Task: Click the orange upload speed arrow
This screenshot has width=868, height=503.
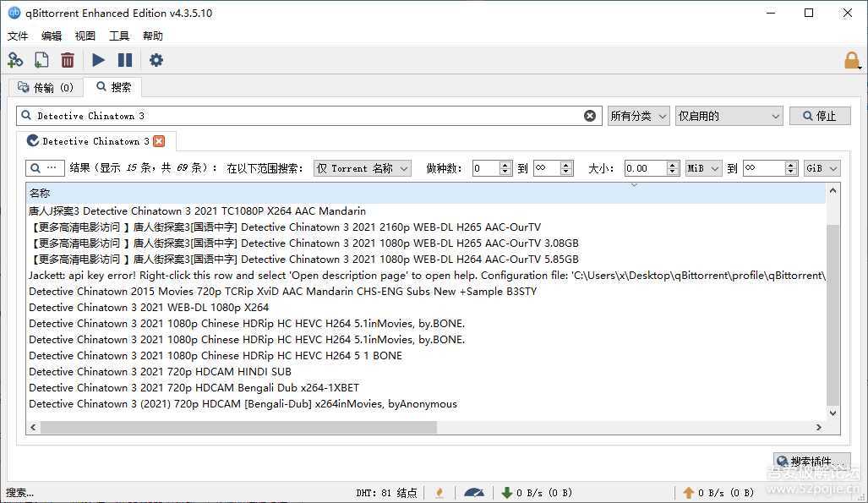Action: pos(689,493)
